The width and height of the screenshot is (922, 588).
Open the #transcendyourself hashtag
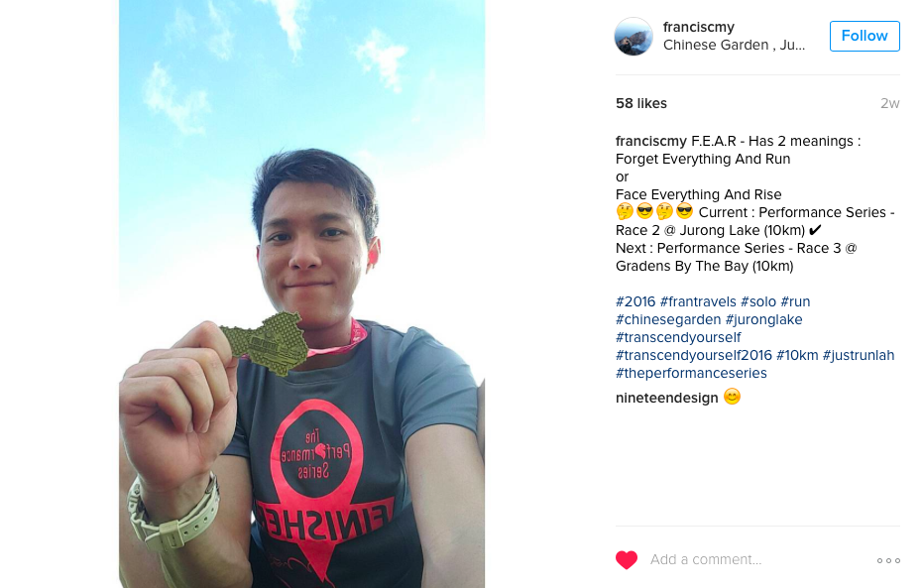[678, 337]
